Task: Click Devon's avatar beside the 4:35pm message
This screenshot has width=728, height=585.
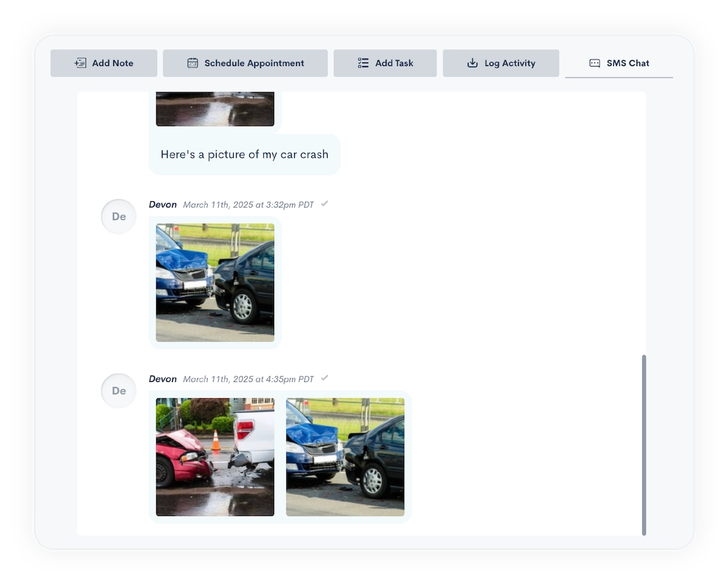Action: [x=119, y=391]
